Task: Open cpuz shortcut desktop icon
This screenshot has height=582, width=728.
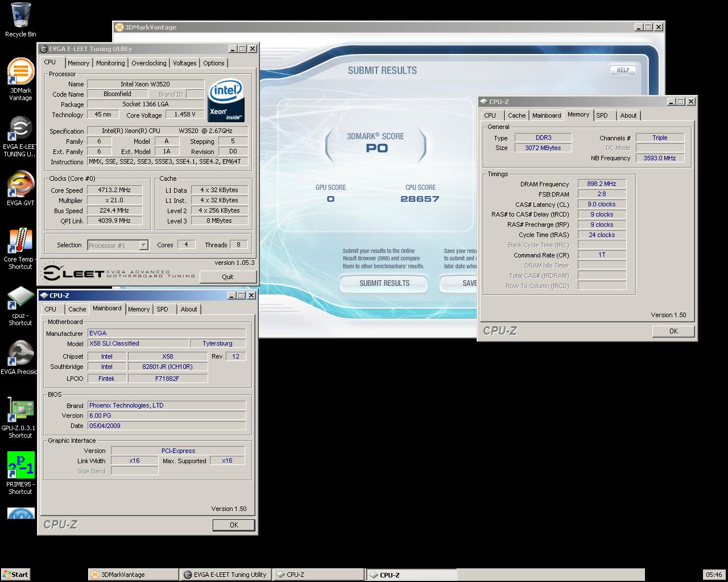Action: tap(20, 306)
